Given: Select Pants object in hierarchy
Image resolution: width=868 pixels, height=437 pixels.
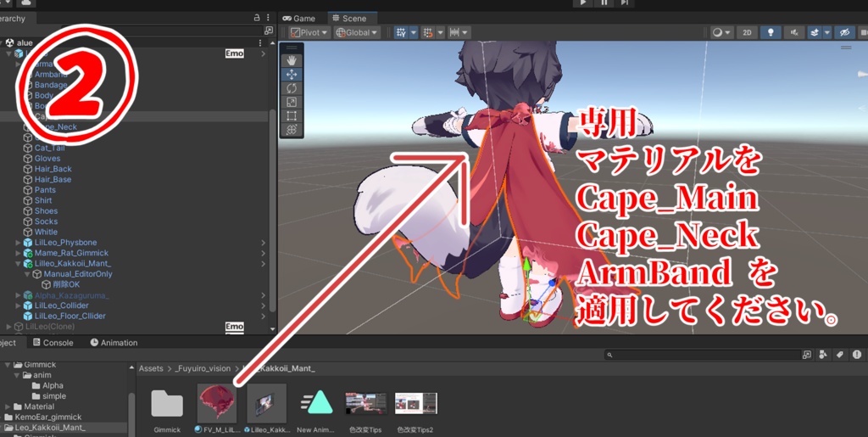Looking at the screenshot, I should 46,190.
